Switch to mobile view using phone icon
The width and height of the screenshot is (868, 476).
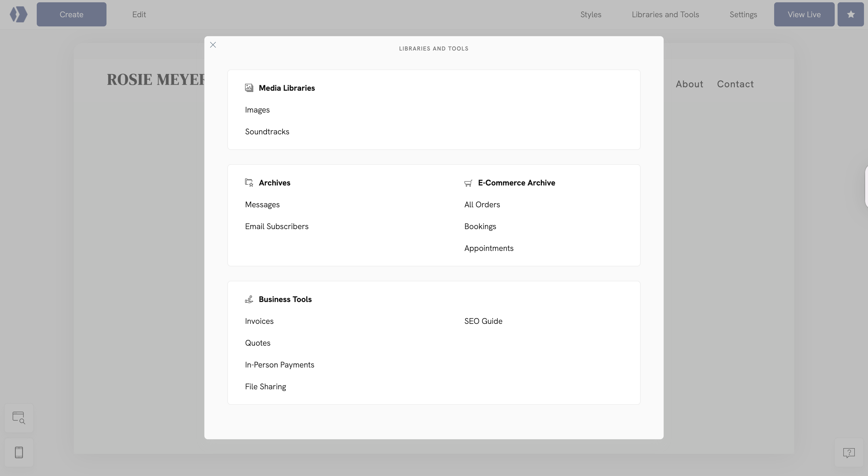(x=19, y=452)
